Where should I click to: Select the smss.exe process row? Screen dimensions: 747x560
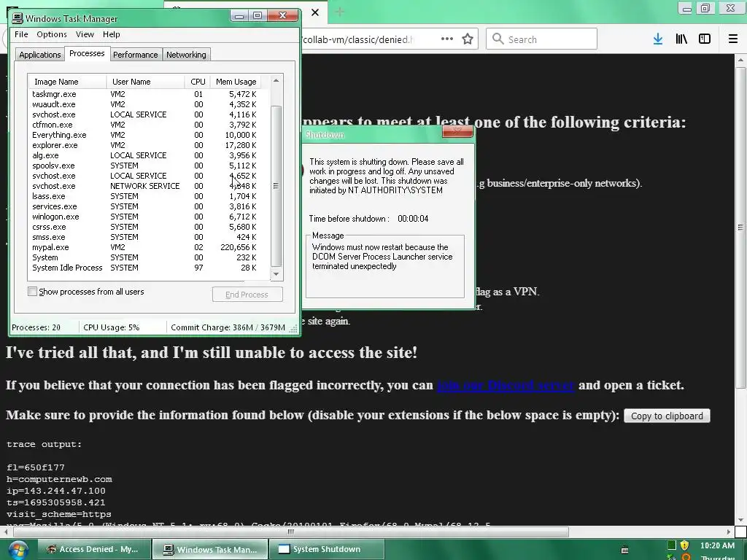[149, 237]
